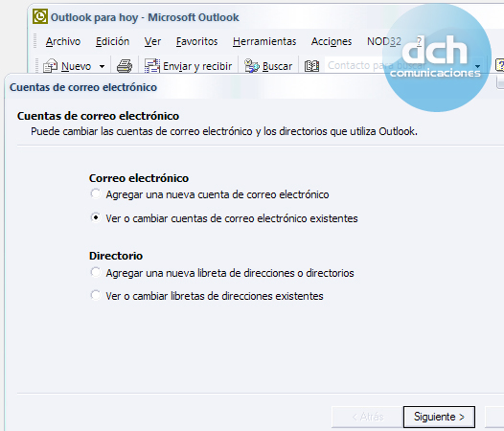504x431 pixels.
Task: Open the Acciones menu
Action: pos(332,41)
